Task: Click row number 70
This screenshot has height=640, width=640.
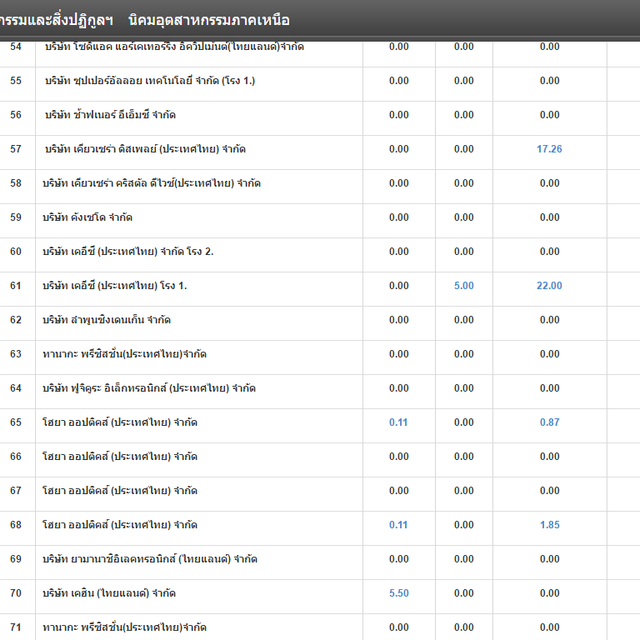Action: [16, 593]
